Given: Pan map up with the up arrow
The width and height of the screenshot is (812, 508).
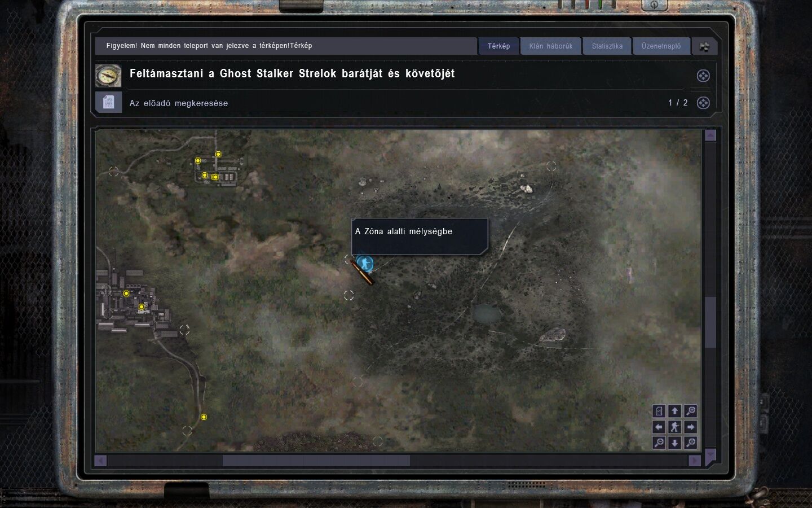Looking at the screenshot, I should (674, 411).
